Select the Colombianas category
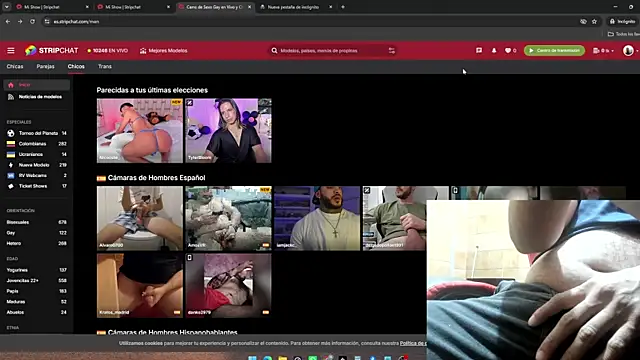This screenshot has width=640, height=360. (x=37, y=144)
